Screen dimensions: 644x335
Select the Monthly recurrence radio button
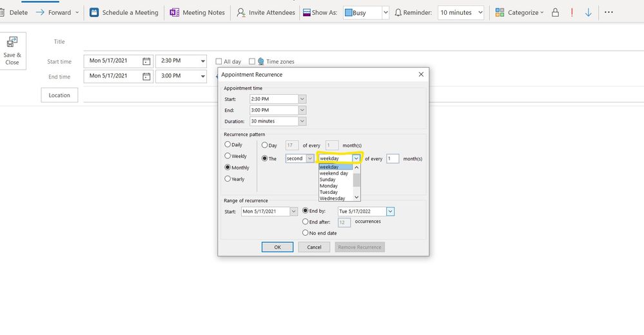tap(227, 167)
